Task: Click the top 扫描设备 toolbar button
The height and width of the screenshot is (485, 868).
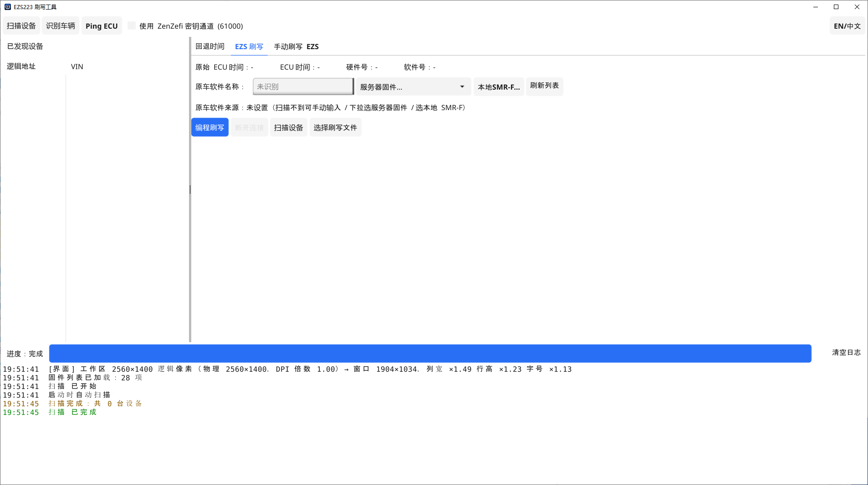Action: (21, 26)
